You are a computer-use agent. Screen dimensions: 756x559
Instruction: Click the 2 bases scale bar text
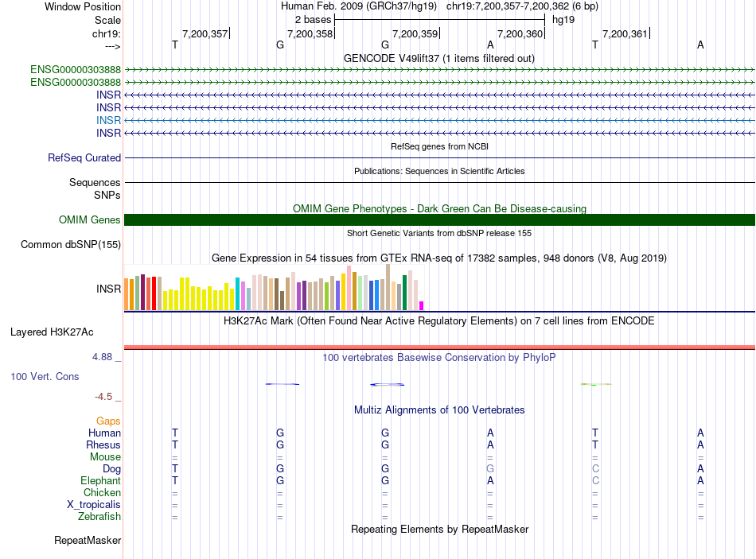coord(314,20)
